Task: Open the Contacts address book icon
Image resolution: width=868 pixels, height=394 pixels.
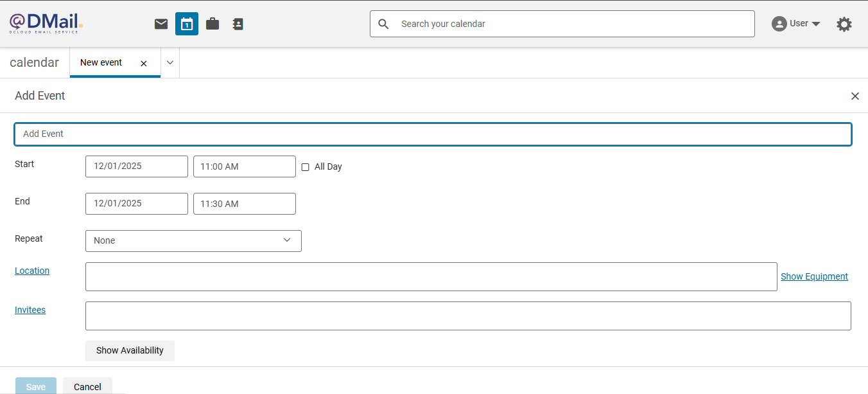Action: 238,24
